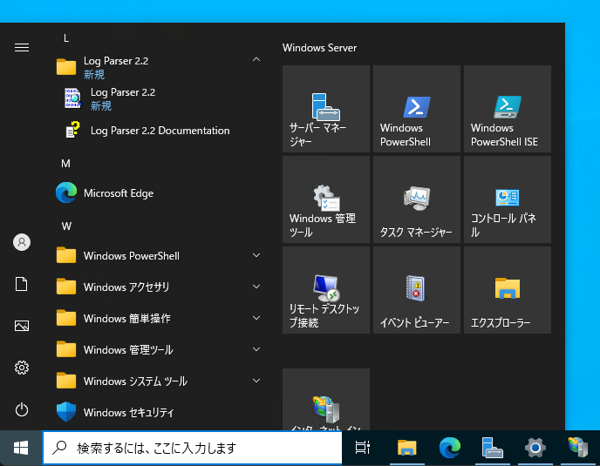Viewport: 600px width, 466px height.
Task: Open the エクスプローラー tile
Action: (x=507, y=290)
